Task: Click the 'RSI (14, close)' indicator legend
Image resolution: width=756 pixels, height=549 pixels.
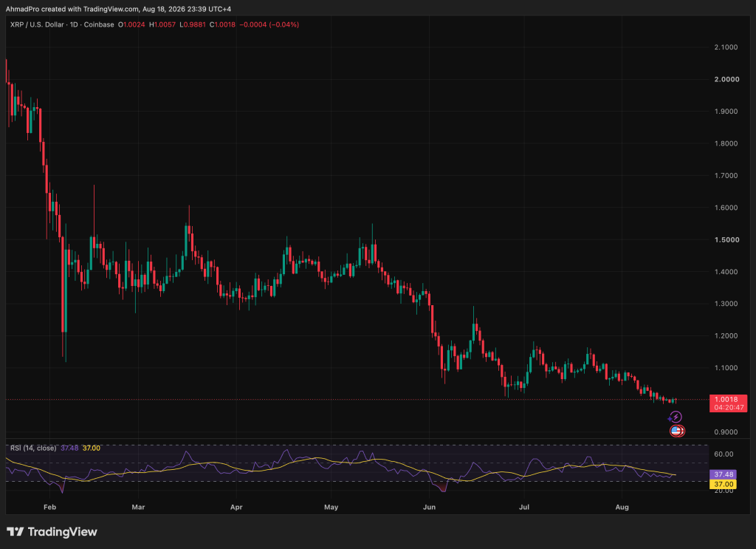Action: pos(33,449)
